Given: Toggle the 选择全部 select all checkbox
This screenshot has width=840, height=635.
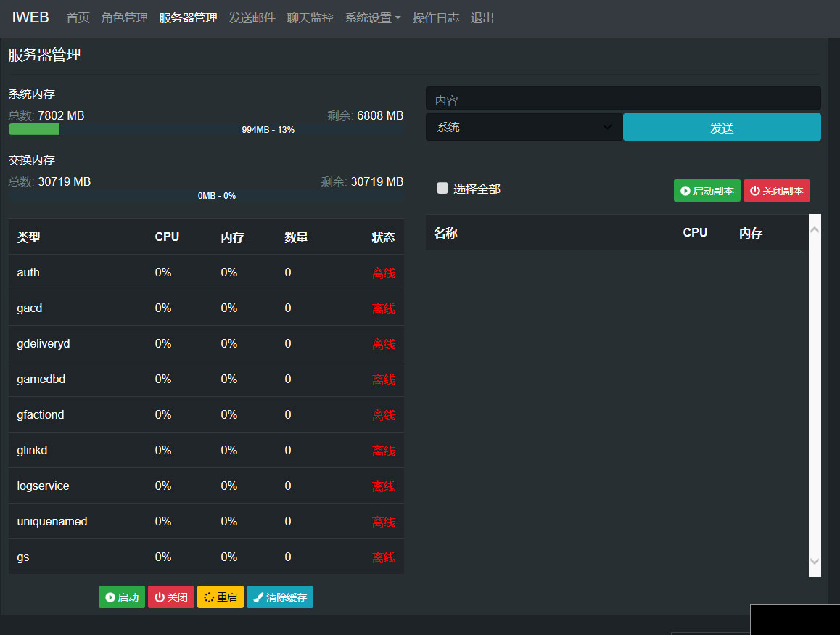Looking at the screenshot, I should (x=442, y=189).
